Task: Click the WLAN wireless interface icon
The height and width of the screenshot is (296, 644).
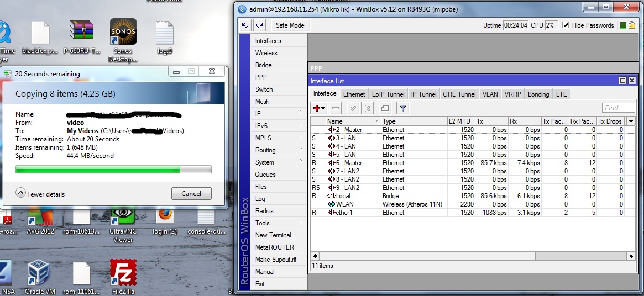Action: click(x=332, y=204)
